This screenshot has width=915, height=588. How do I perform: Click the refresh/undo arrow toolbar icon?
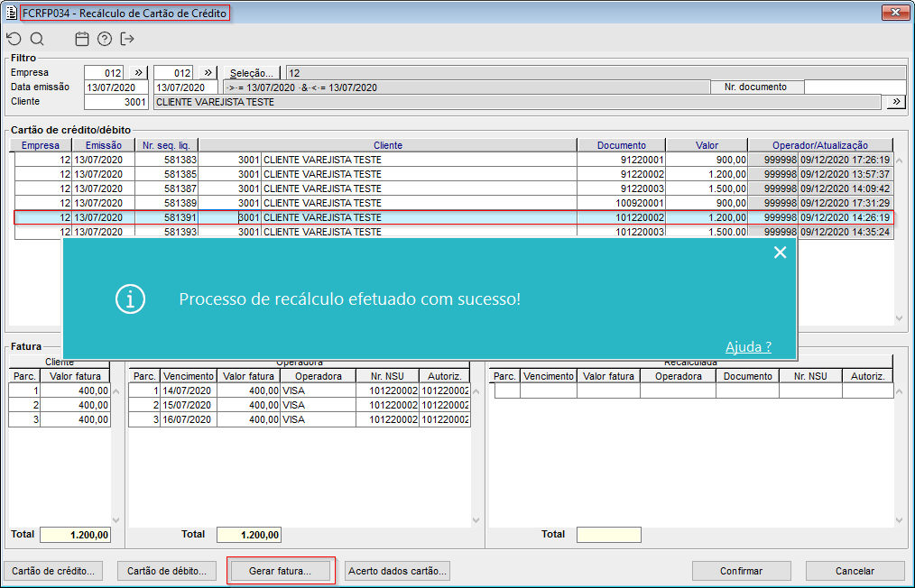click(x=14, y=39)
